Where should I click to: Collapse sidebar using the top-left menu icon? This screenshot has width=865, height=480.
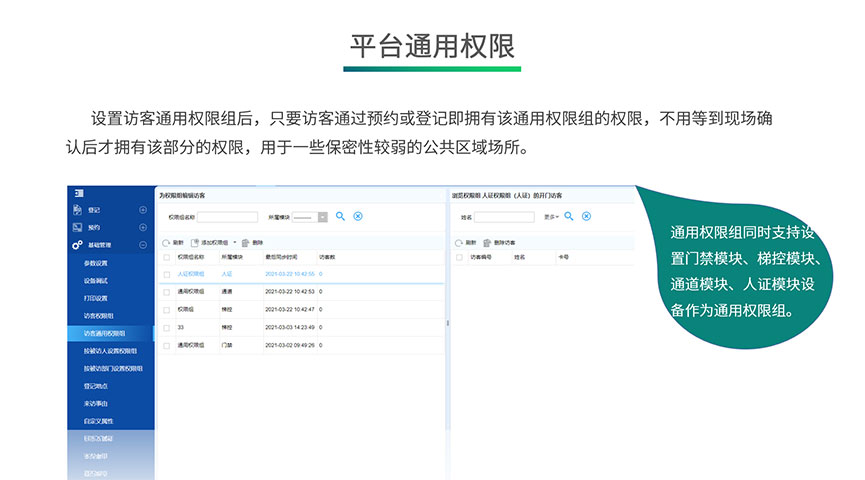[x=76, y=193]
